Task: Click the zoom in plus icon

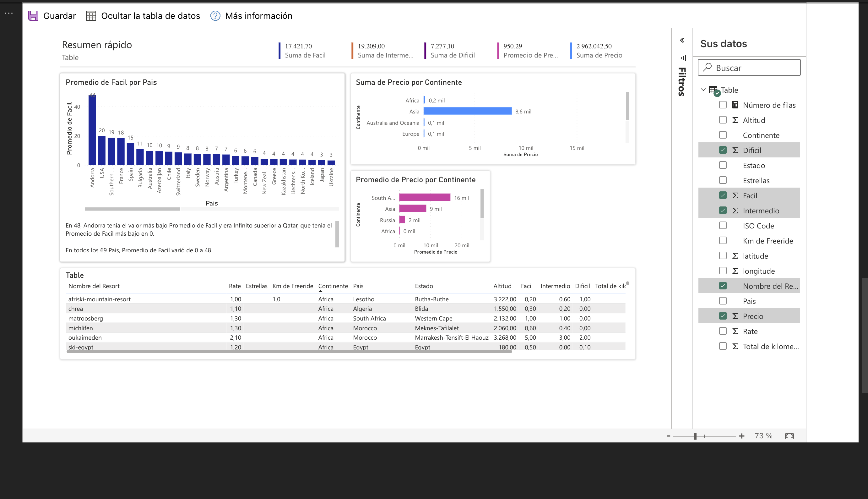Action: pos(742,436)
